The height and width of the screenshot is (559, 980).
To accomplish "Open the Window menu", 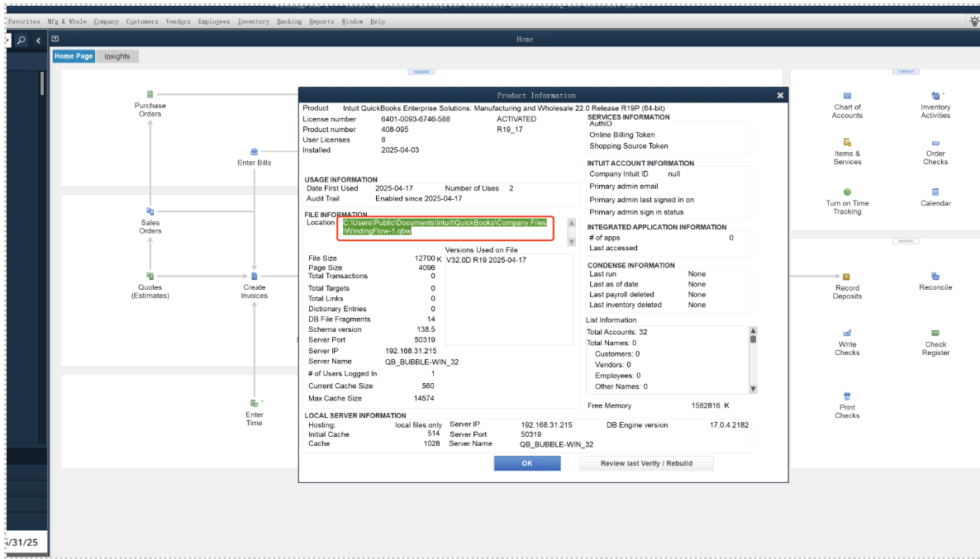I will pyautogui.click(x=353, y=21).
